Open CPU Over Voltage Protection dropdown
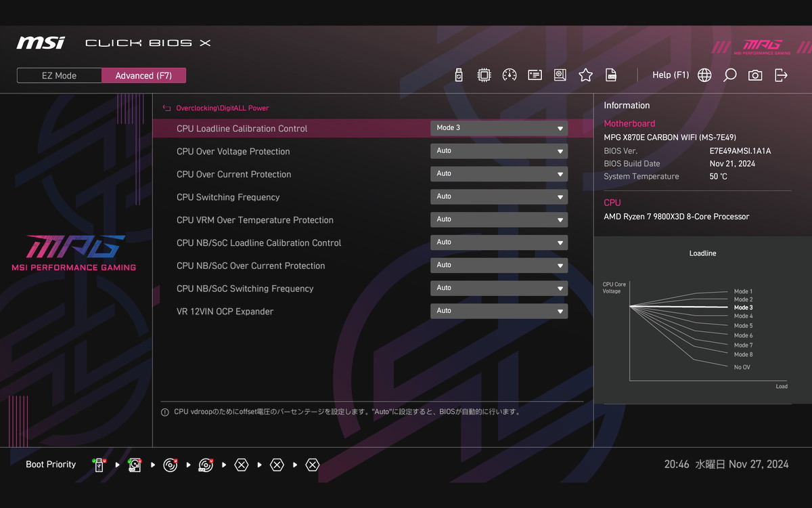 click(499, 151)
